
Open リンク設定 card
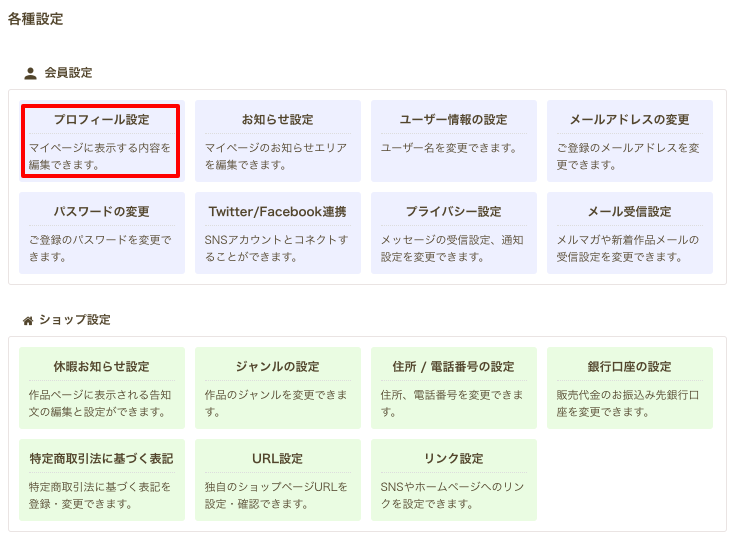tap(454, 480)
